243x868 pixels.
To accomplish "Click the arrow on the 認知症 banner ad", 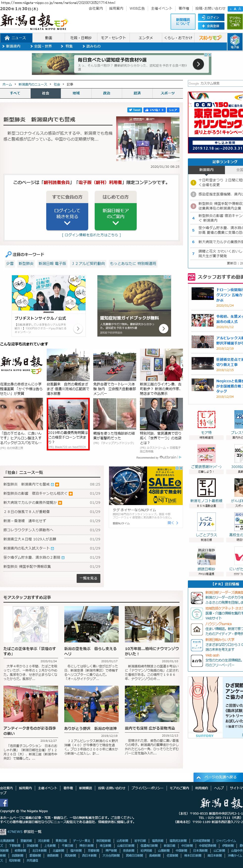I will 198,64.
